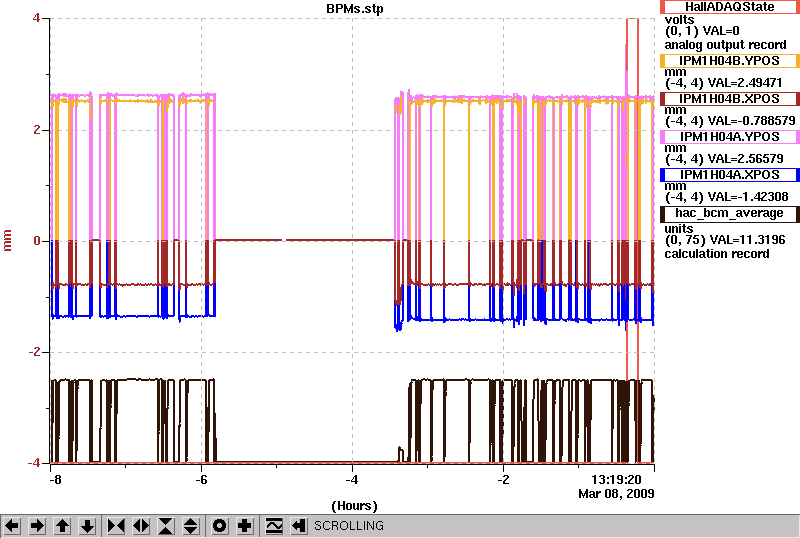
Task: Shift the plot down with the down arrow
Action: coord(87,526)
